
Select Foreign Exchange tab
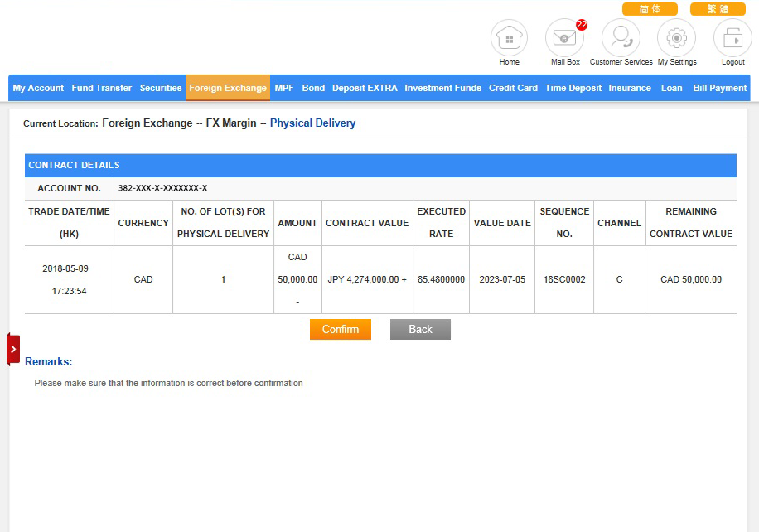point(228,88)
